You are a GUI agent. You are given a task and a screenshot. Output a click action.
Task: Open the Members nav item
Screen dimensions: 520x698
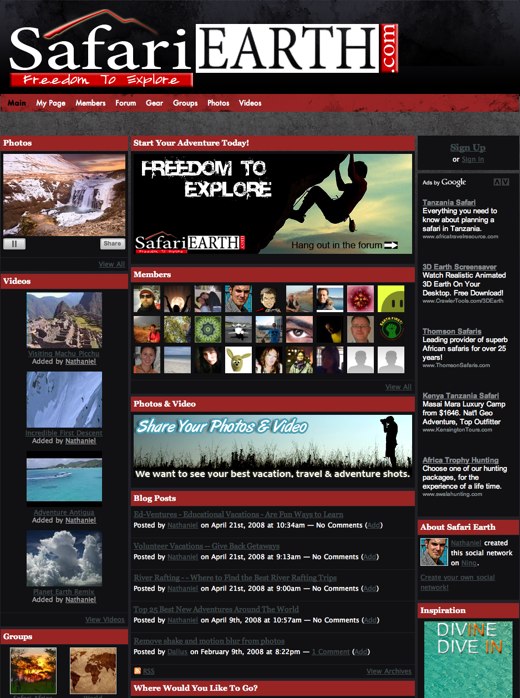point(90,103)
